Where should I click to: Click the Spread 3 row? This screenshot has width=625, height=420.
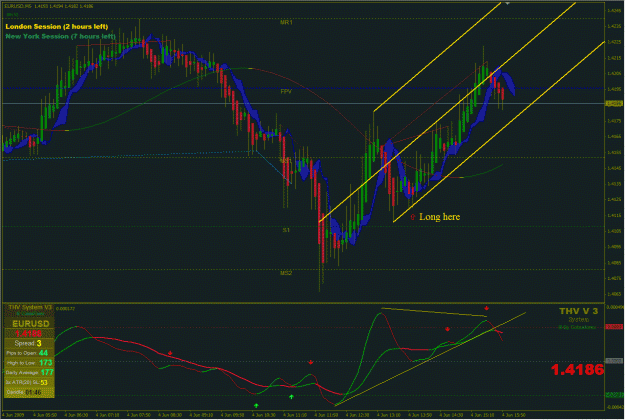coord(29,343)
